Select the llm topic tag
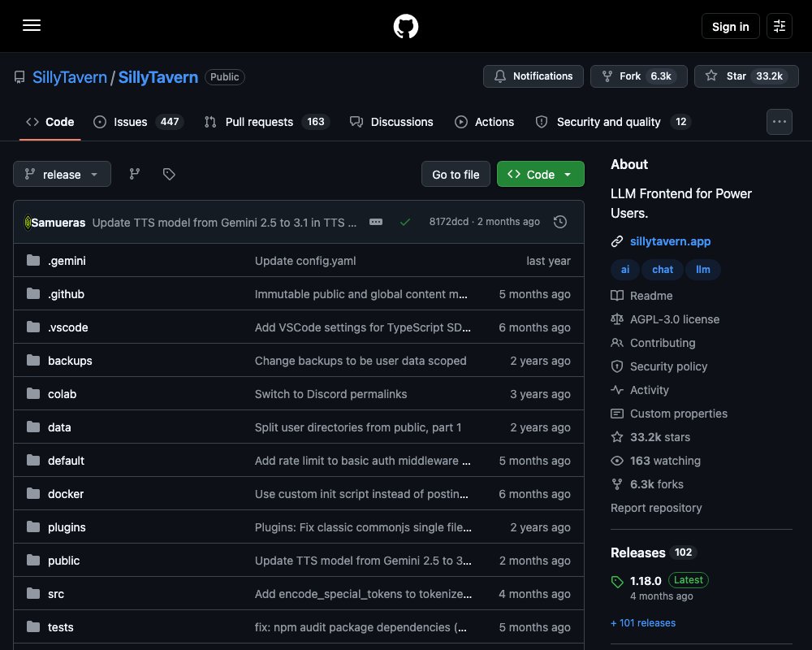The image size is (812, 650). coord(702,270)
